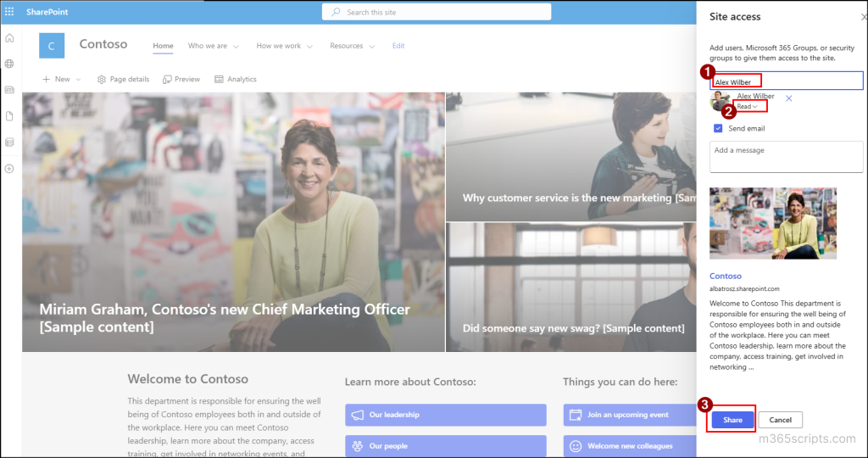This screenshot has height=458, width=868.
Task: Click the Site access panel title
Action: pyautogui.click(x=735, y=17)
